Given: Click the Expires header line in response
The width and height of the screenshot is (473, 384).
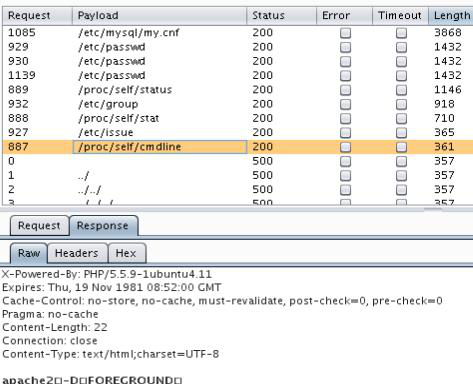Looking at the screenshot, I should tap(112, 287).
